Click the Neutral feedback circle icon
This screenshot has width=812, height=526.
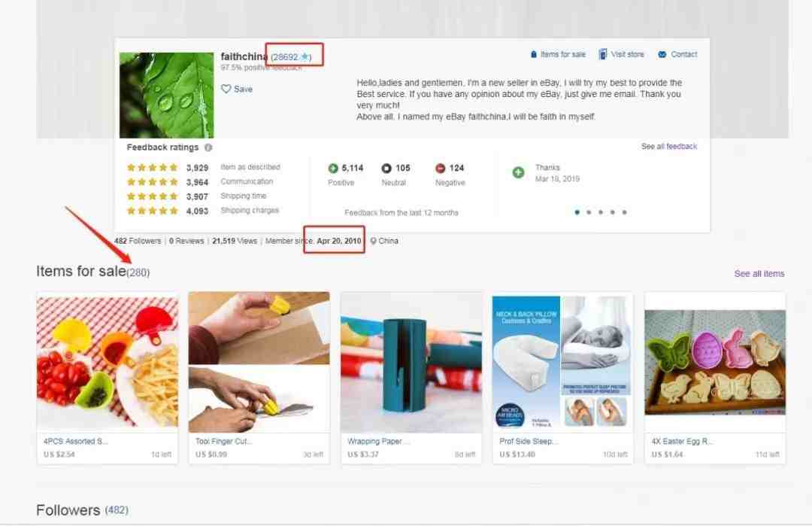pos(386,168)
